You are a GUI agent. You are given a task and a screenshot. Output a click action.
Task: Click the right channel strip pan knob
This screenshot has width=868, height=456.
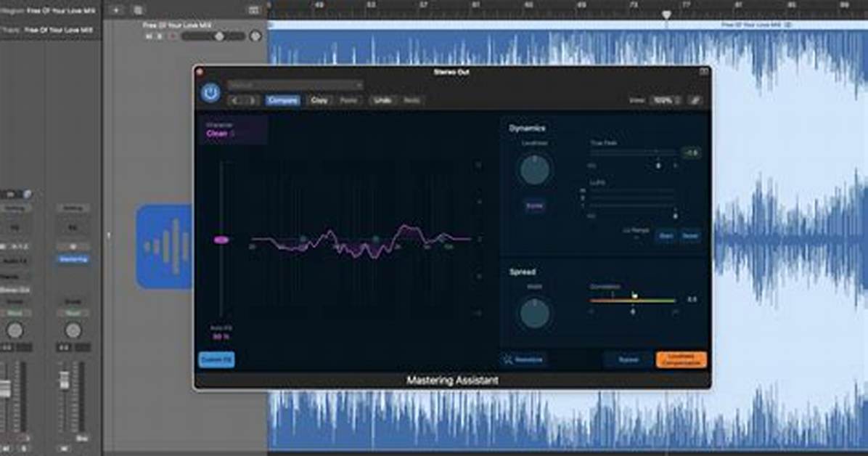(73, 331)
